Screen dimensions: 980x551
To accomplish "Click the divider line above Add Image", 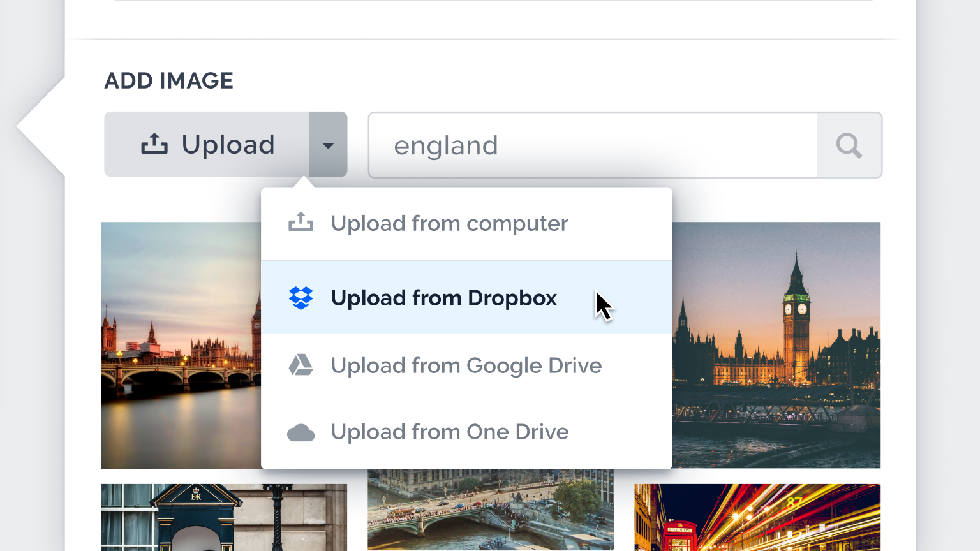I will coord(485,40).
